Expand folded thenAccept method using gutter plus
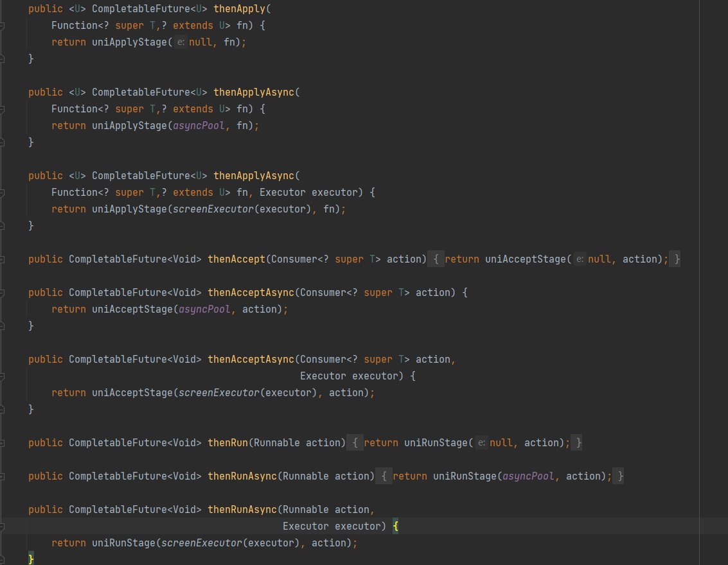Image resolution: width=728 pixels, height=565 pixels. 3,260
